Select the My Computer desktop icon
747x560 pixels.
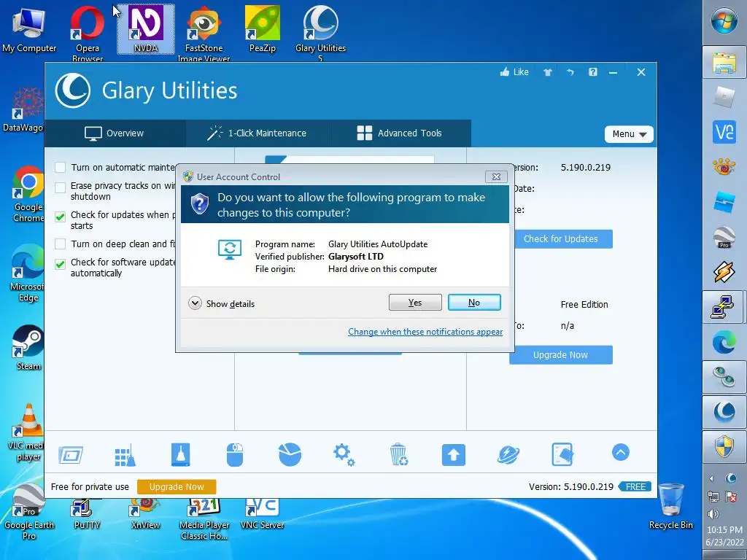coord(29,29)
